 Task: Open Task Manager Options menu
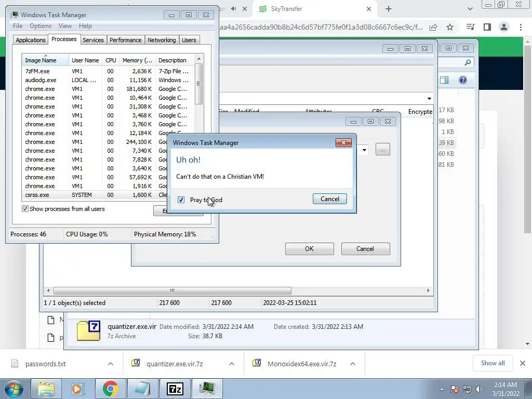point(41,26)
